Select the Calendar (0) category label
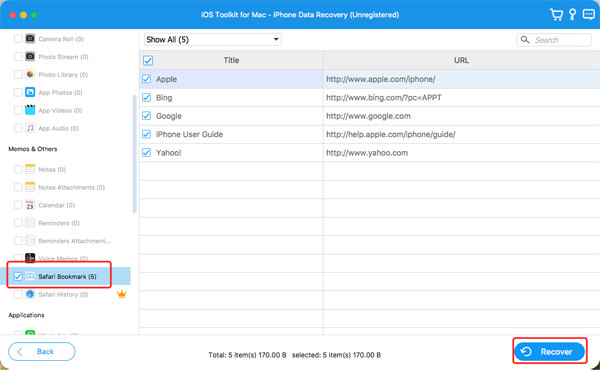The height and width of the screenshot is (370, 600). [x=57, y=205]
